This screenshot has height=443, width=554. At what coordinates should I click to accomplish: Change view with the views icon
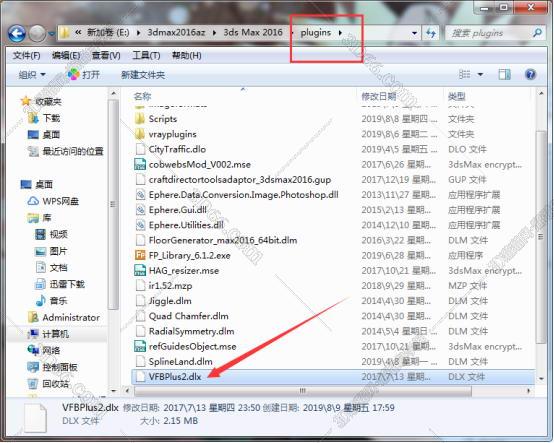point(464,74)
